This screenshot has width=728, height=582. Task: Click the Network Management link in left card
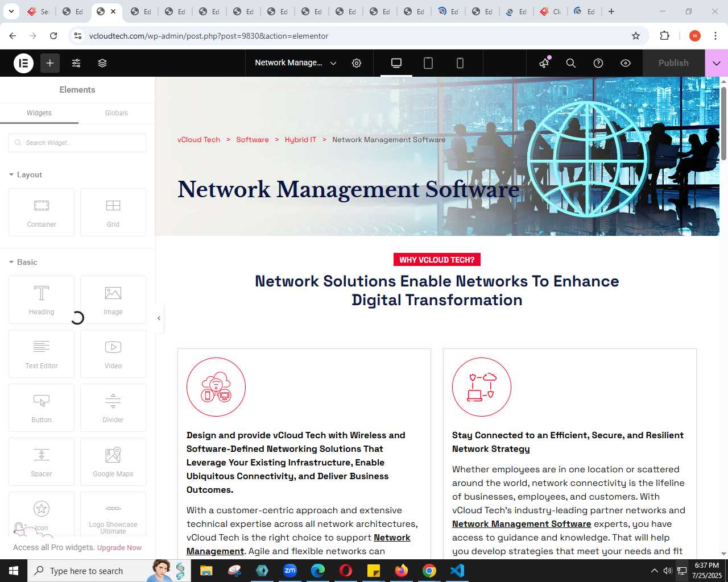(x=299, y=544)
